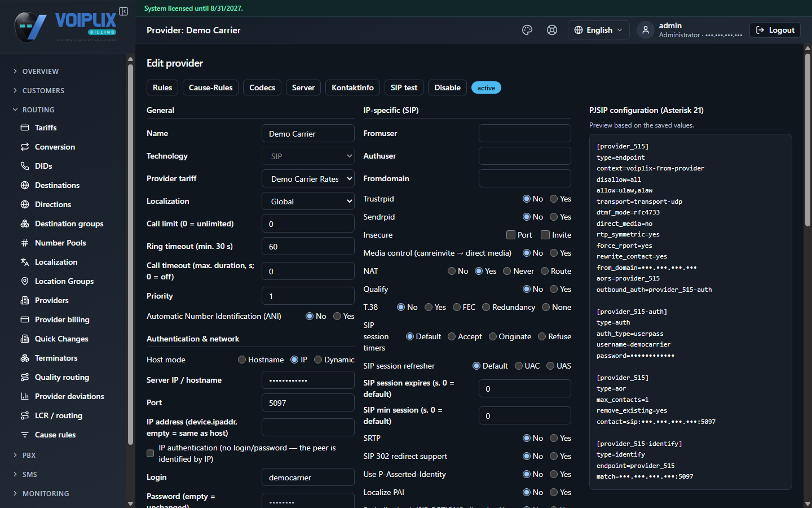Set NAT option to Never
This screenshot has height=508, width=812.
point(507,271)
